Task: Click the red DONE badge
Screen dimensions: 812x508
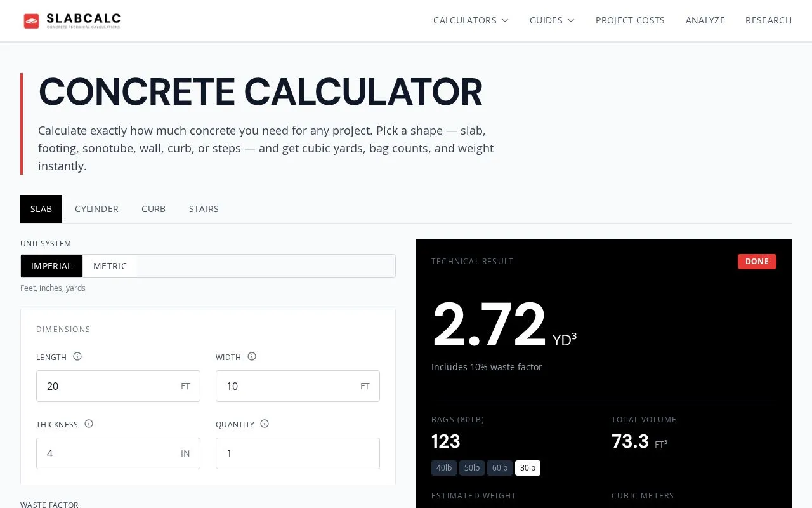Action: (x=757, y=262)
